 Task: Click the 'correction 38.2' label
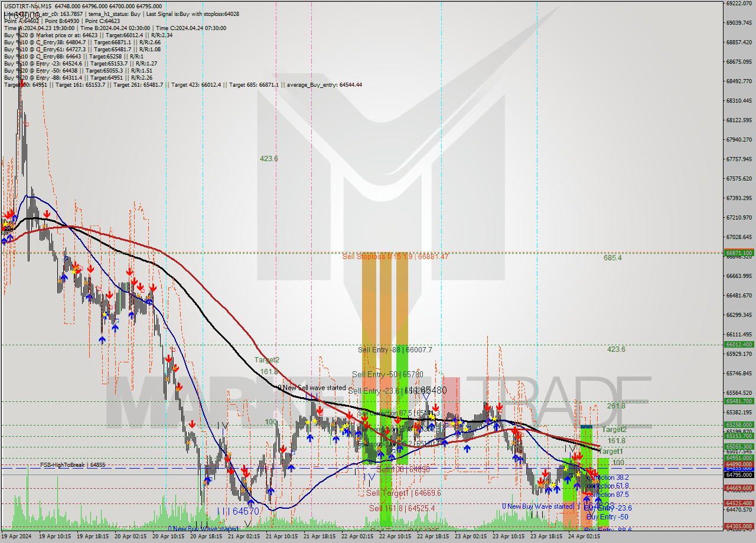607,477
